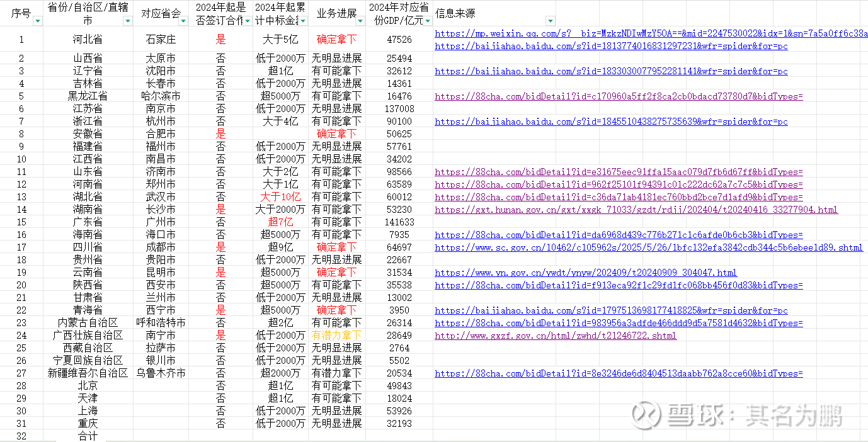Open the 新疆维吾尔自治区 row 88cha bid link
The width and height of the screenshot is (868, 442).
tap(619, 373)
